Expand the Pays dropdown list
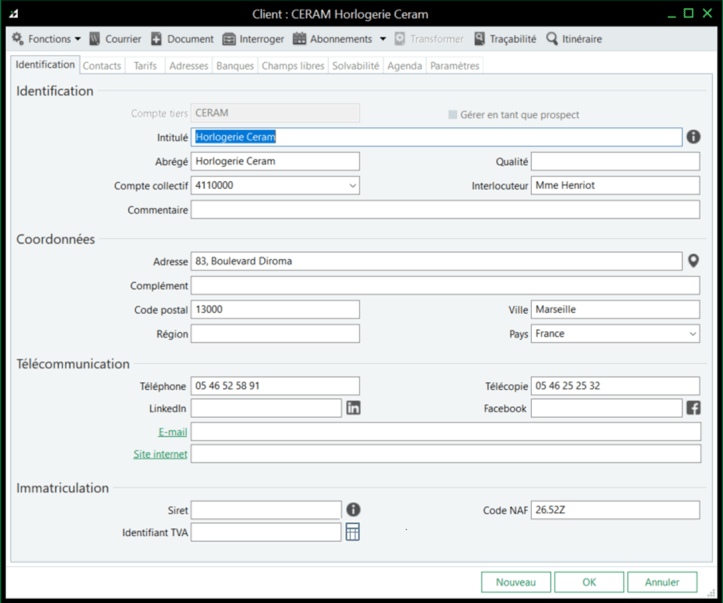Screen dimensions: 723x603 pos(692,334)
